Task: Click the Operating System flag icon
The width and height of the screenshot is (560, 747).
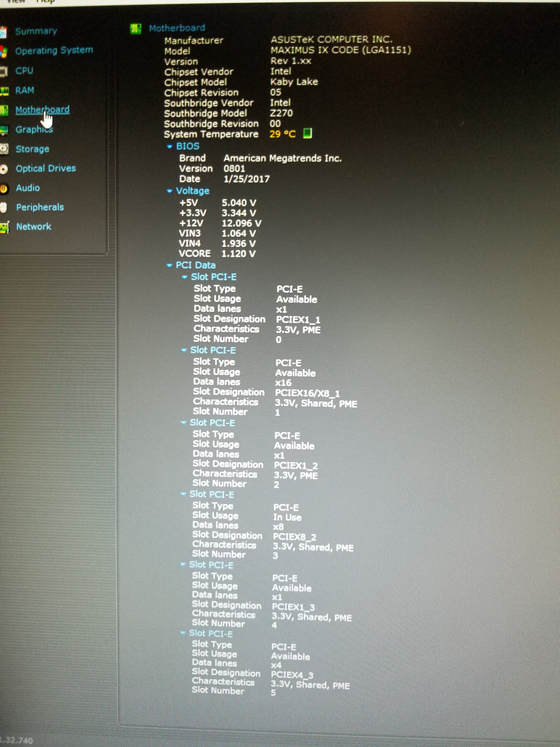Action: point(4,52)
